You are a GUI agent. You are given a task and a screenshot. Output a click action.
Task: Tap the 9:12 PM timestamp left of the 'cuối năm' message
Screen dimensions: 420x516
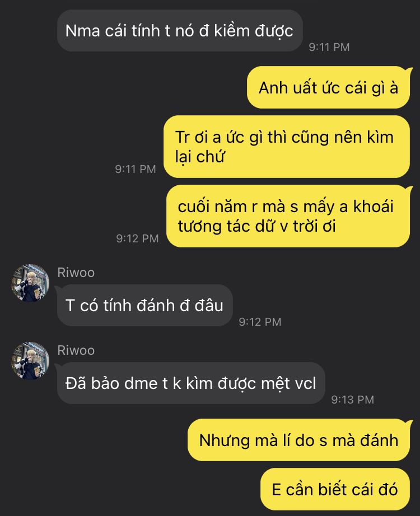(x=137, y=238)
